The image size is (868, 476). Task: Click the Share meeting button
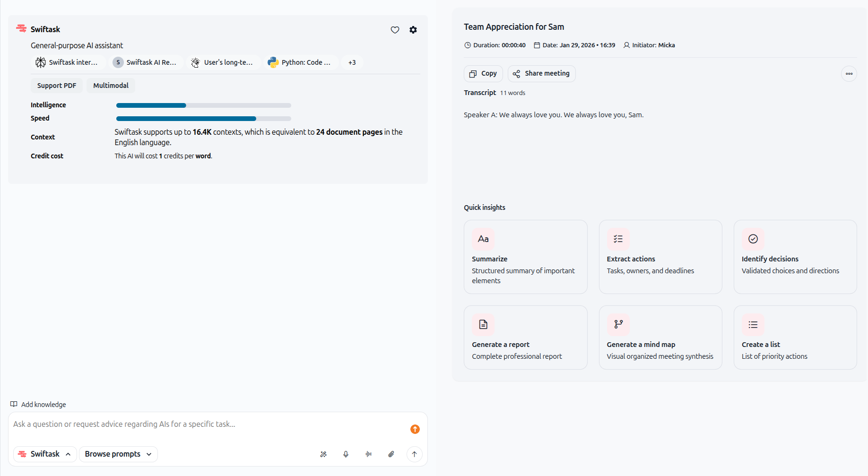tap(542, 74)
